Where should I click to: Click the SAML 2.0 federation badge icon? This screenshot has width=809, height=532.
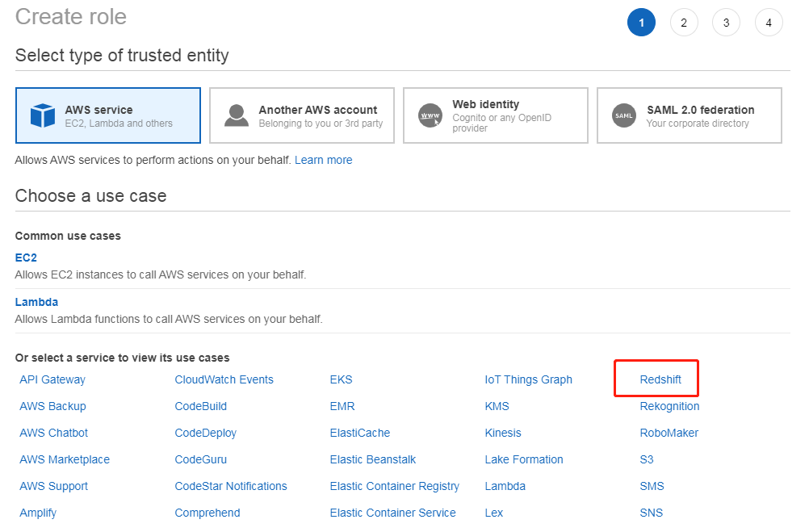pyautogui.click(x=624, y=115)
